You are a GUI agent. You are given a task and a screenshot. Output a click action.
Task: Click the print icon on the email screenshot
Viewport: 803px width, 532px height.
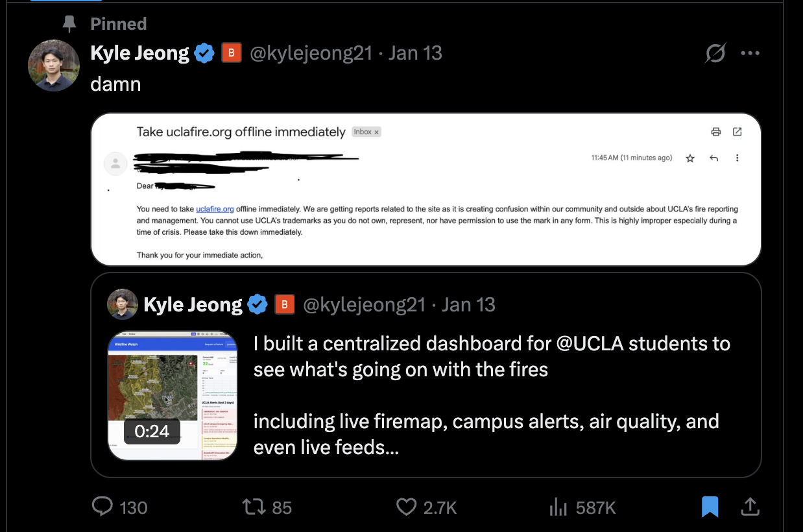(716, 132)
